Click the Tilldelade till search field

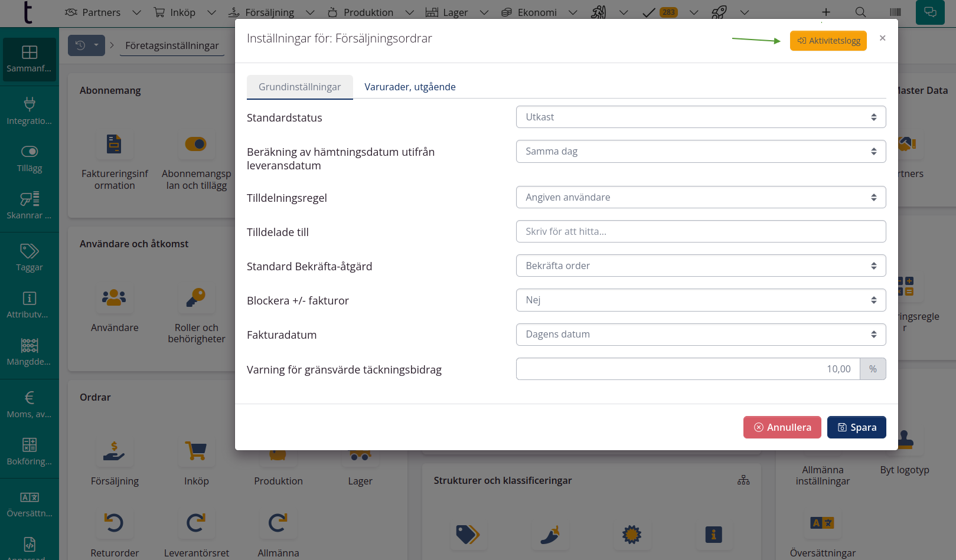pyautogui.click(x=700, y=231)
